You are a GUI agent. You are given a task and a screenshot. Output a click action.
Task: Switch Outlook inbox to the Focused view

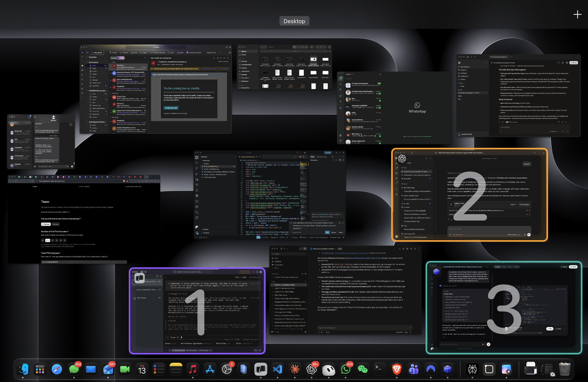[114, 58]
